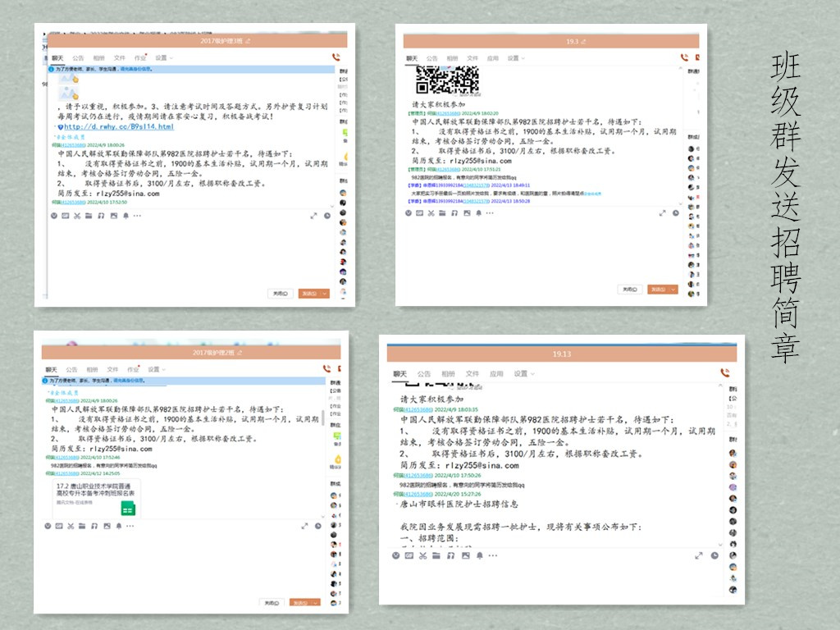The width and height of the screenshot is (840, 630).
Task: Expand the input area in 2017级护理3班 chat
Action: click(313, 216)
